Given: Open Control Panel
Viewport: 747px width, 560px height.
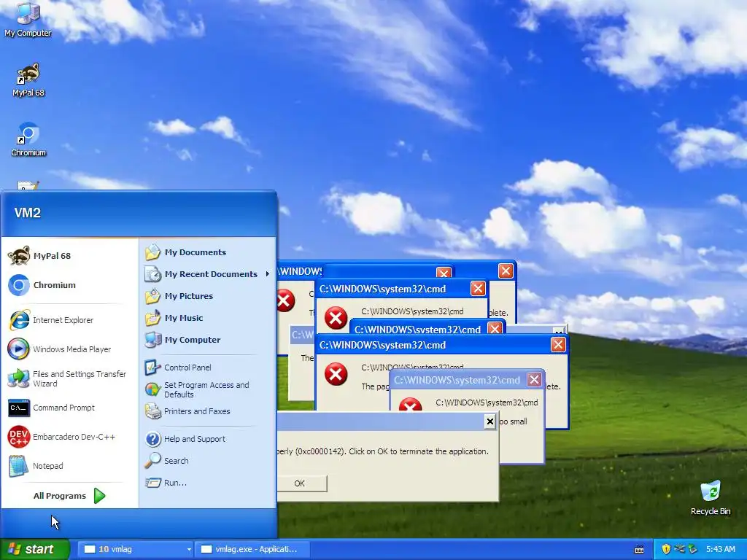Looking at the screenshot, I should 207,367.
